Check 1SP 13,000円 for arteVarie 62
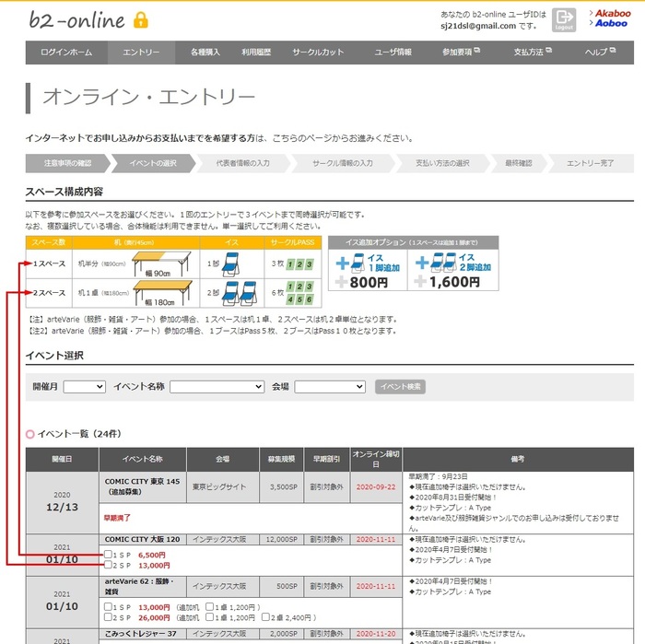645x644 pixels. [109, 608]
